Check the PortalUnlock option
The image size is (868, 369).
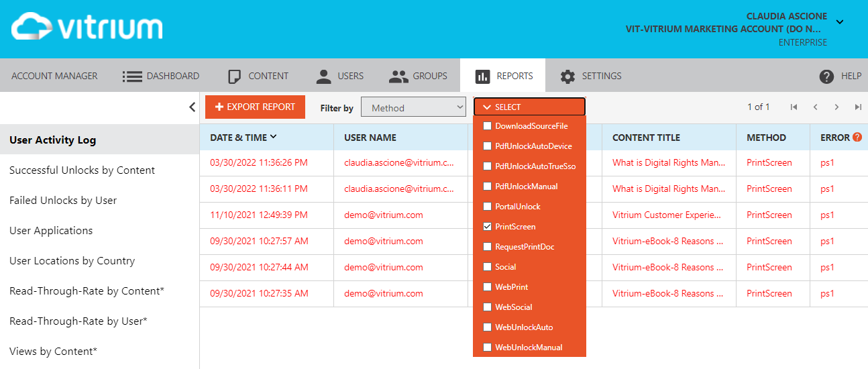[x=488, y=207]
